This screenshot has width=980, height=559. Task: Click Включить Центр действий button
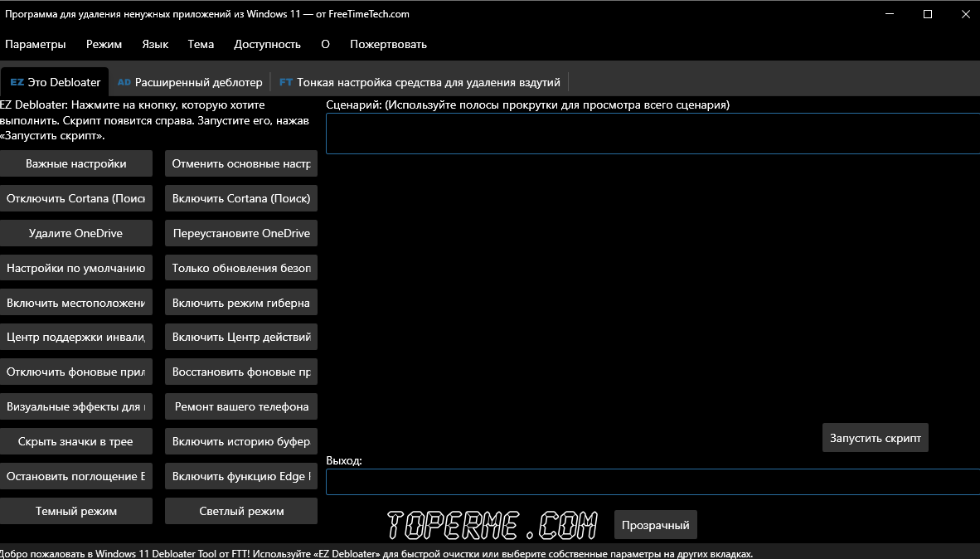tap(241, 337)
